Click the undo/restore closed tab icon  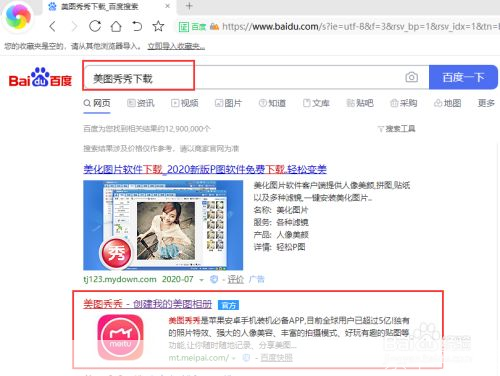[137, 26]
